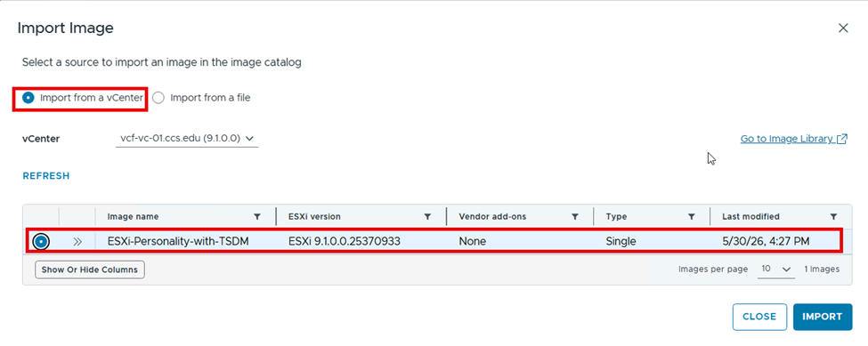868x346 pixels.
Task: Select Import from a vCenter radio
Action: (28, 98)
